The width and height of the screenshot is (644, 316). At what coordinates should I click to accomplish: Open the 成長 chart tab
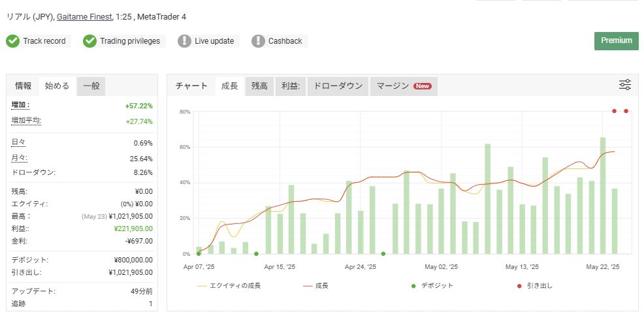(x=230, y=86)
